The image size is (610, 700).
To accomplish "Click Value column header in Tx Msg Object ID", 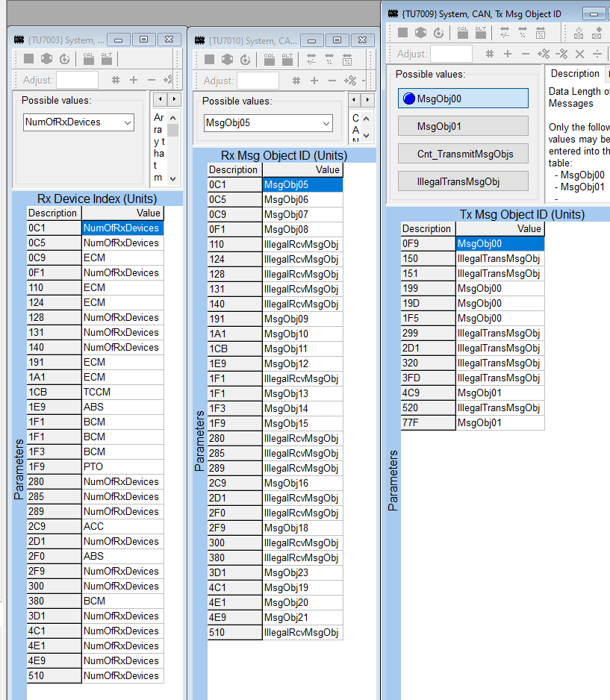I will [x=500, y=228].
